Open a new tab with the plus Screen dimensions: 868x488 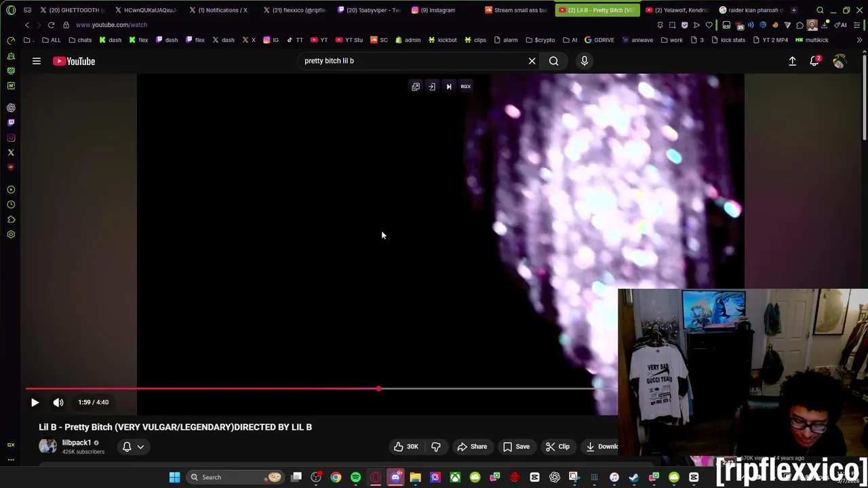[793, 10]
